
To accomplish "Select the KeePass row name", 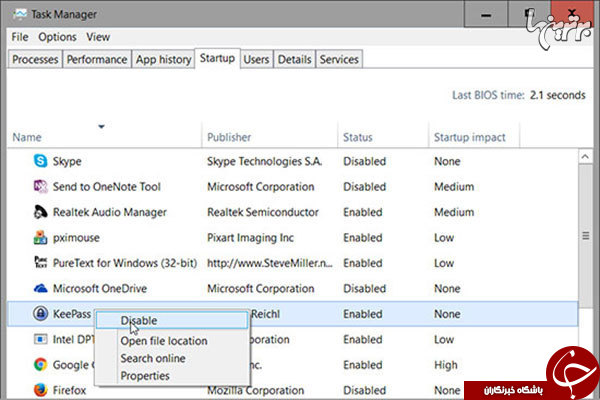I will [x=72, y=314].
